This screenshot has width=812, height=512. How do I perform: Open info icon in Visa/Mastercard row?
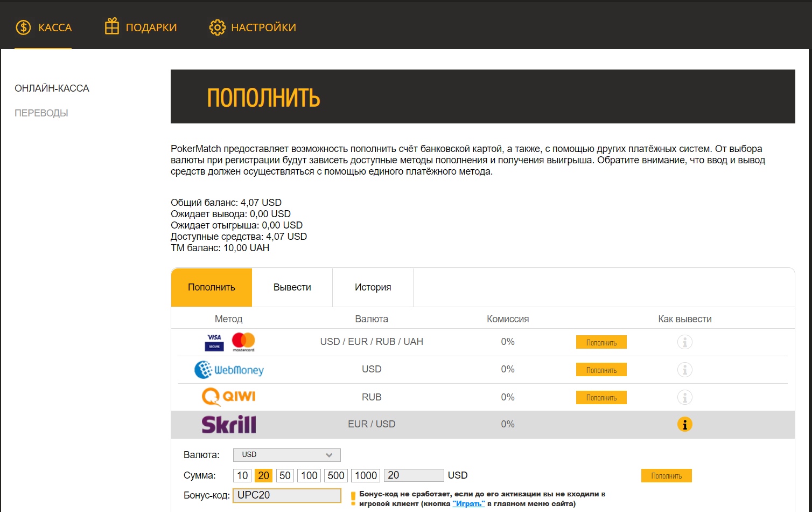(684, 342)
